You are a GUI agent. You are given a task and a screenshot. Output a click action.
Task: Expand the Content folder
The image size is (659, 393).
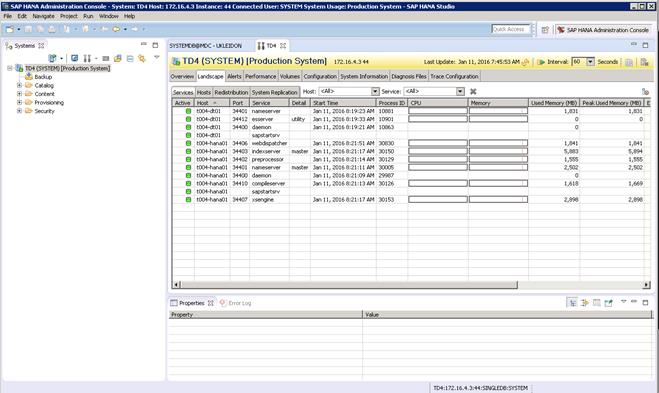(19, 94)
